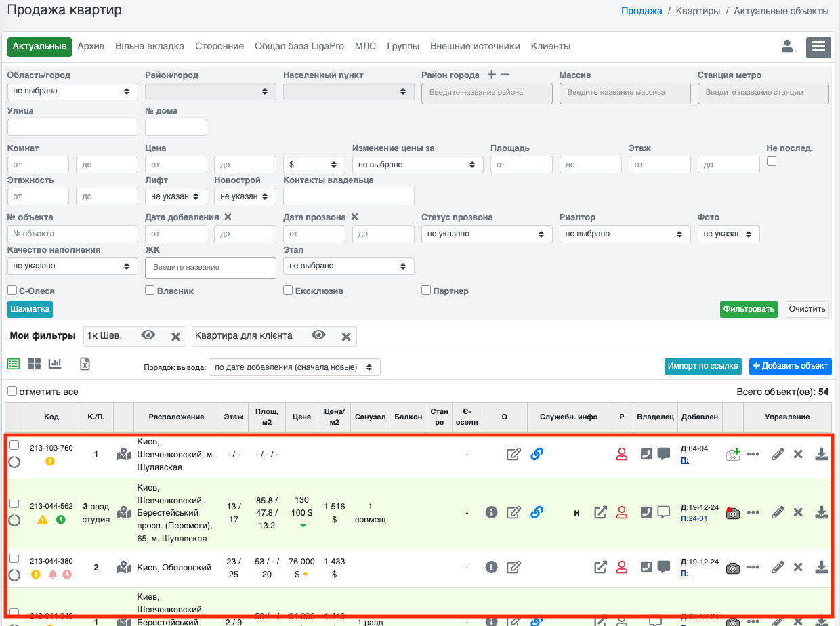This screenshot has width=840, height=626.
Task: Open map for listing 213-103-760
Action: click(123, 455)
